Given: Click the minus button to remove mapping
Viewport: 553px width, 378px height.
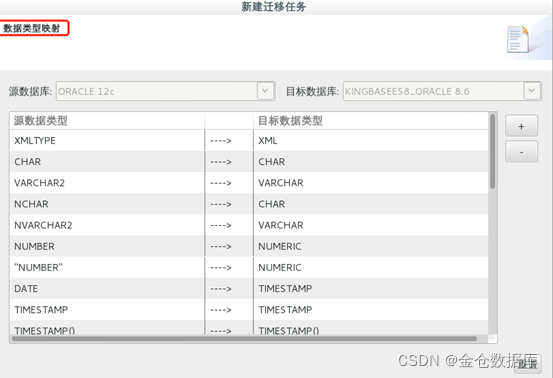Looking at the screenshot, I should pyautogui.click(x=521, y=152).
